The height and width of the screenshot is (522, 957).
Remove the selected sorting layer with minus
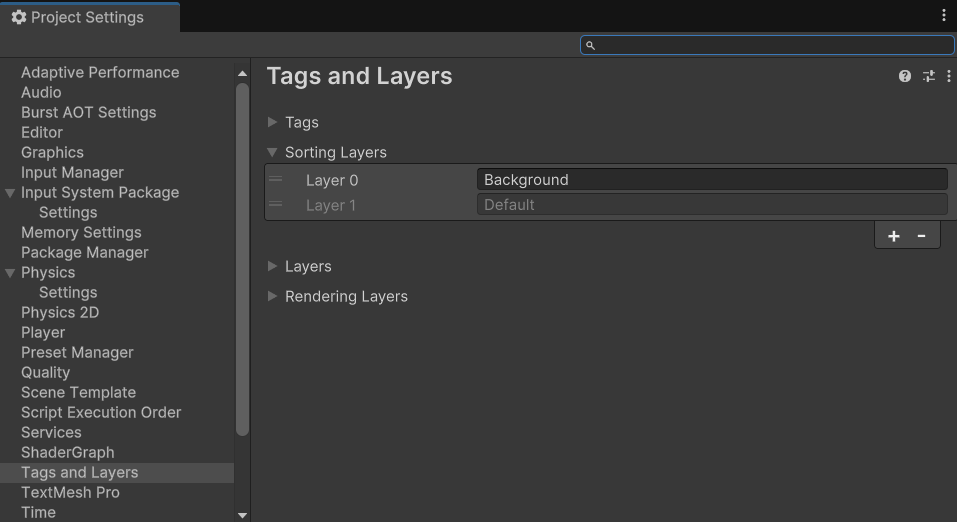pos(921,236)
